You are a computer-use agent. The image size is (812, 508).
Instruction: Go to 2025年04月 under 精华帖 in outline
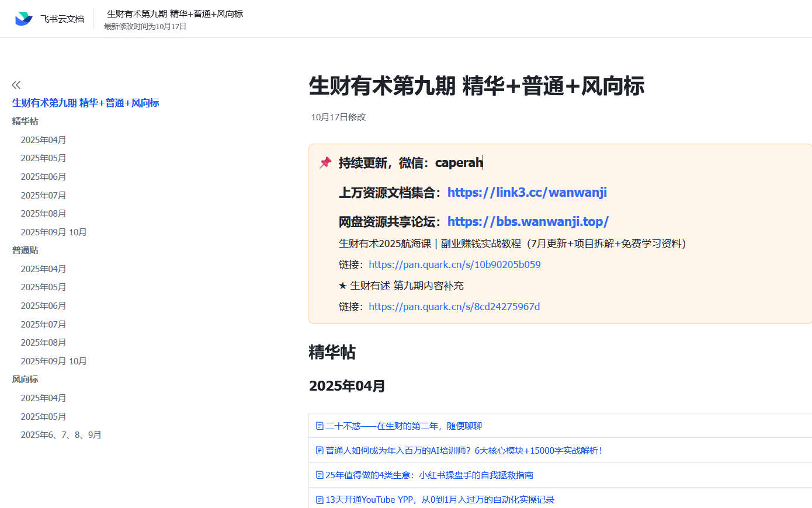coord(43,140)
